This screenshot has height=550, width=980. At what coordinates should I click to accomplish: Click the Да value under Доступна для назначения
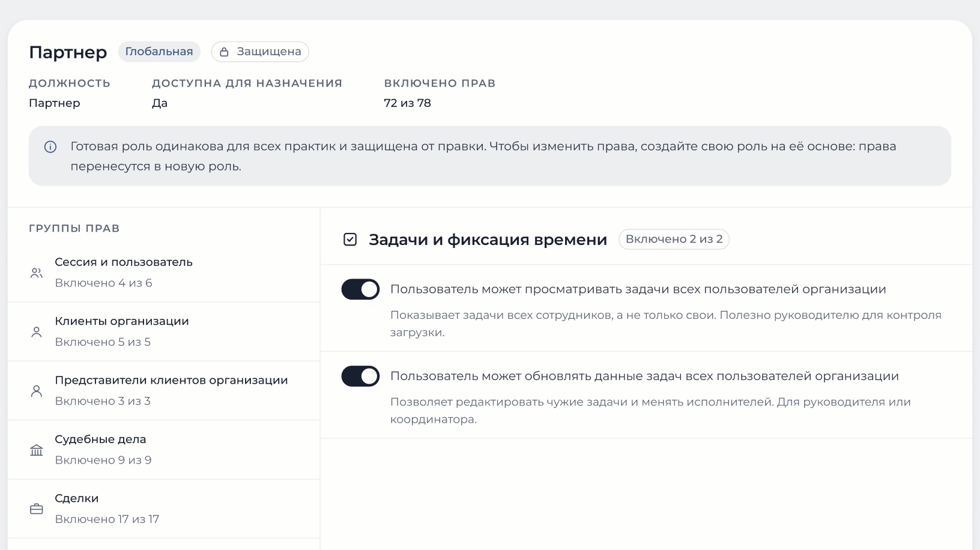[160, 103]
